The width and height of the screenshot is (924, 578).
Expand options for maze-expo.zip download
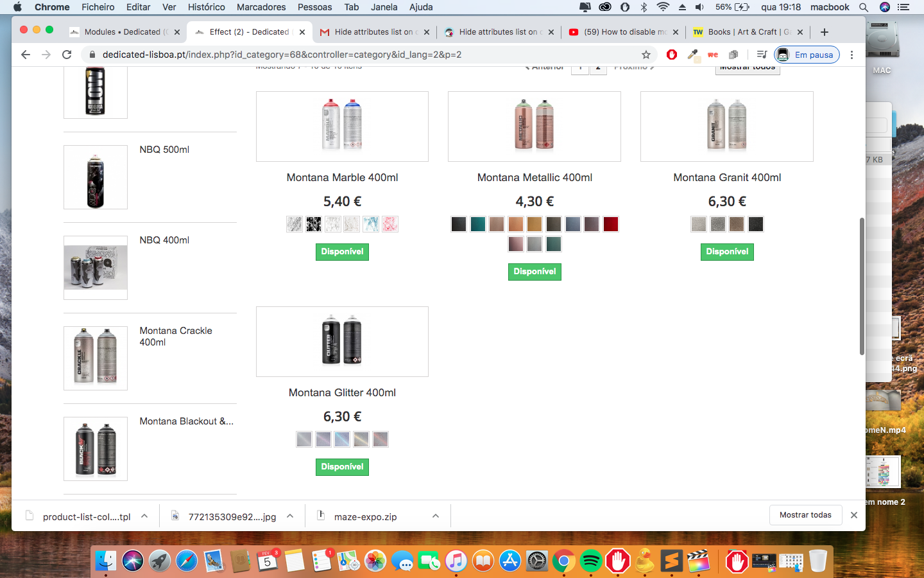tap(436, 516)
